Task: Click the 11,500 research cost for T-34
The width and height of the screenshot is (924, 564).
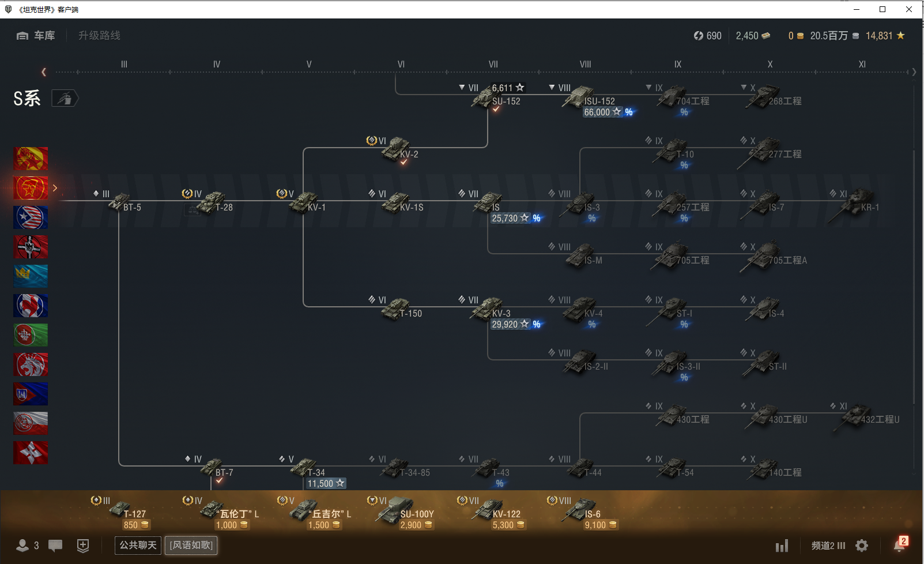Action: point(326,484)
